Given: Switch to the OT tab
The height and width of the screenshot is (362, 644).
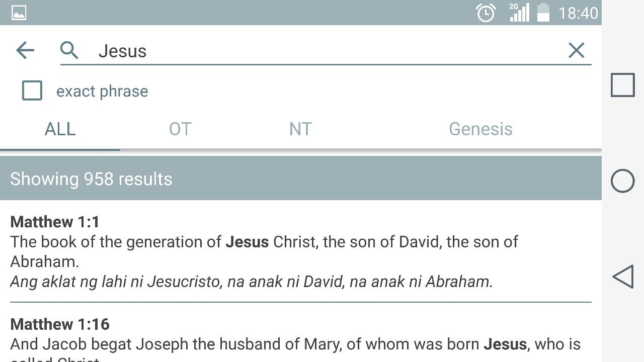Looking at the screenshot, I should tap(180, 129).
